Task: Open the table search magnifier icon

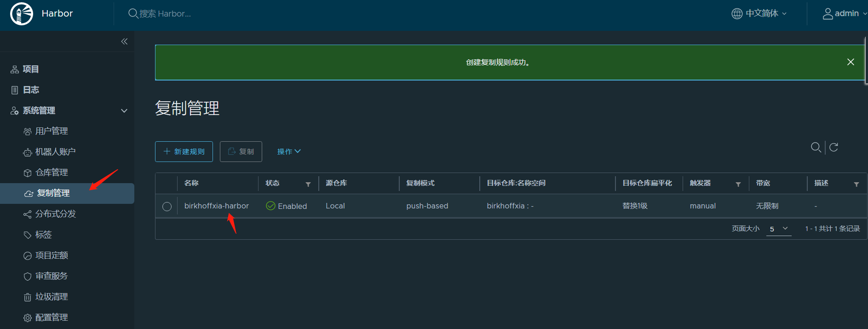Action: tap(816, 147)
